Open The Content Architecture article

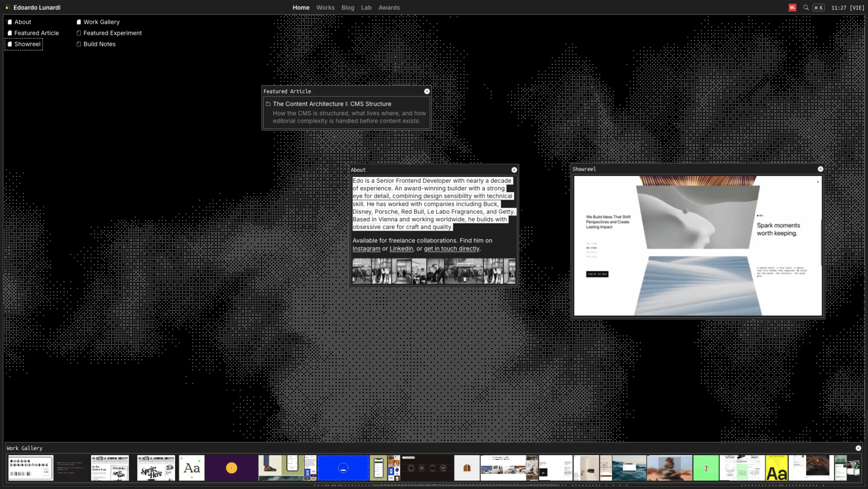(332, 104)
